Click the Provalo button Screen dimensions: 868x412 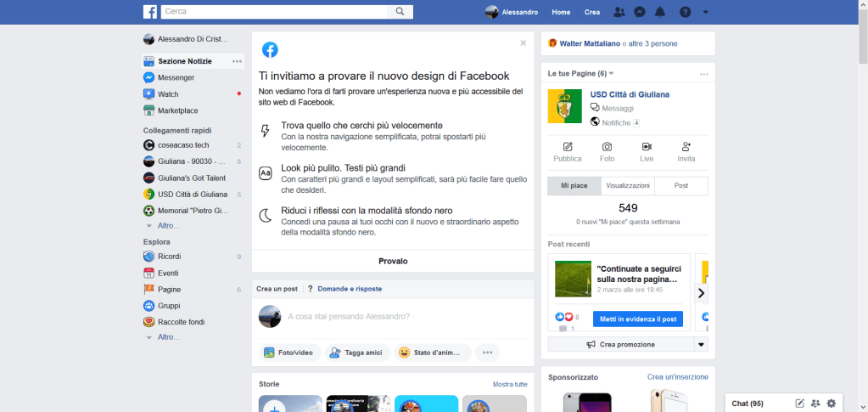point(393,261)
